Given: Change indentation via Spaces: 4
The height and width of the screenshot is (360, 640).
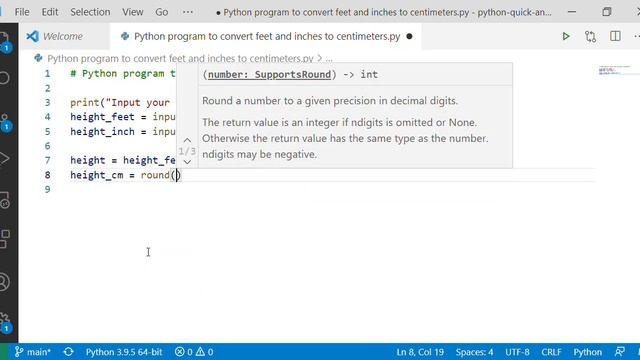Looking at the screenshot, I should [474, 352].
